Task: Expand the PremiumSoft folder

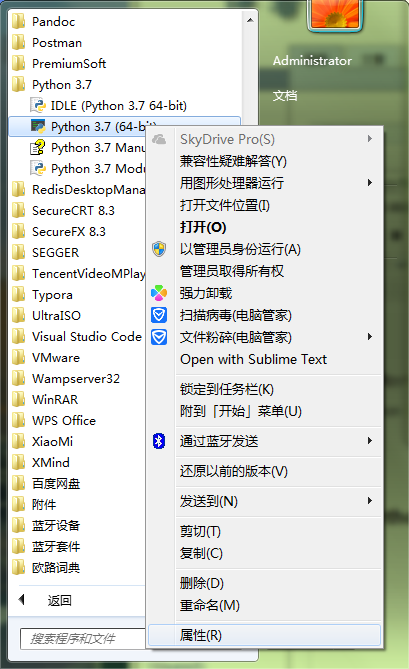Action: [x=69, y=64]
